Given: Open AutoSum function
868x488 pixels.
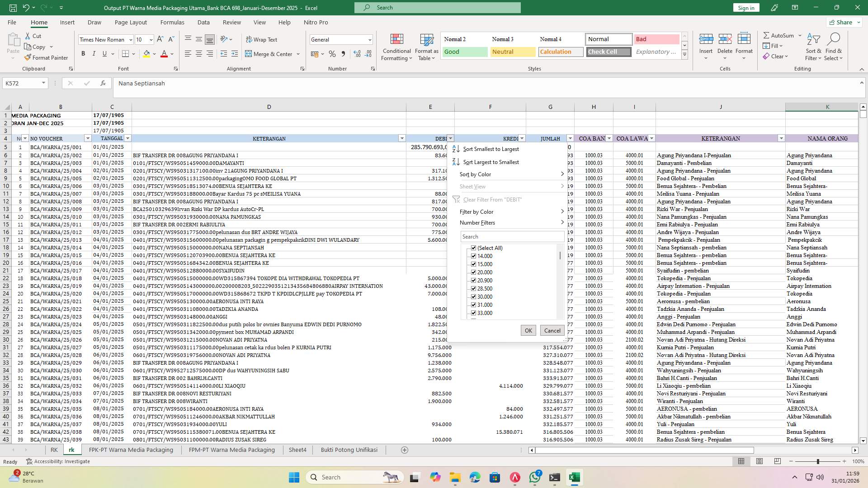Looking at the screenshot, I should tap(780, 35).
